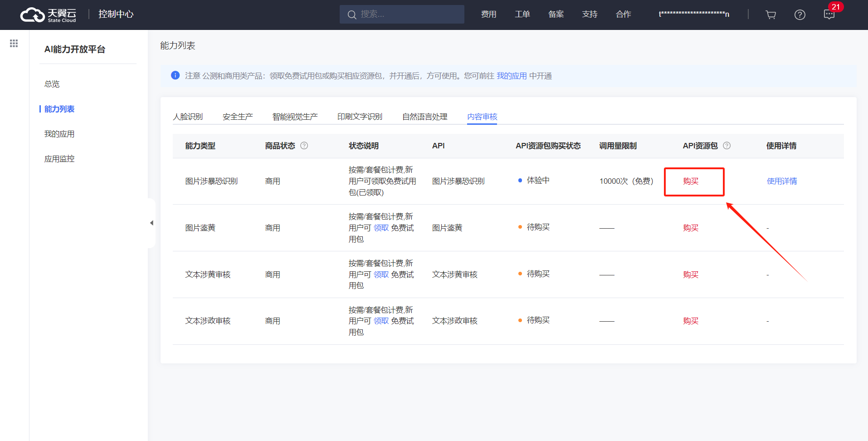
Task: Collapse the sidebar with arrow handle
Action: tap(151, 223)
